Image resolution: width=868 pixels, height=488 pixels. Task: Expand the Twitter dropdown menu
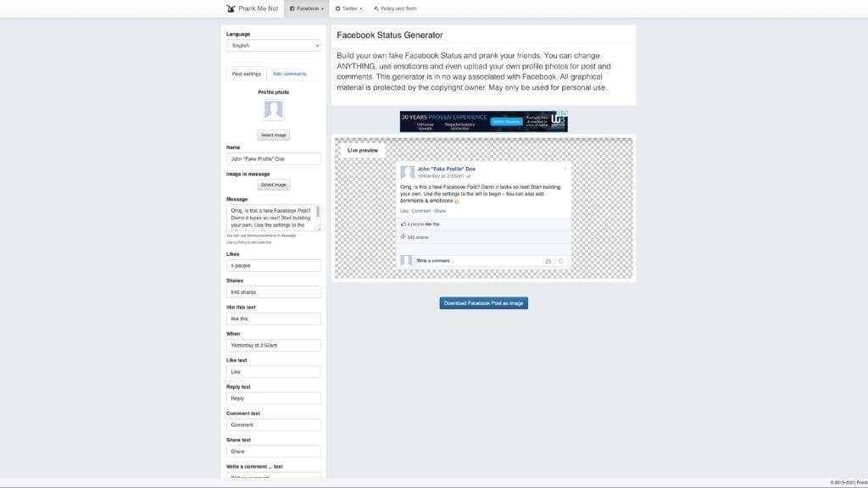click(348, 8)
